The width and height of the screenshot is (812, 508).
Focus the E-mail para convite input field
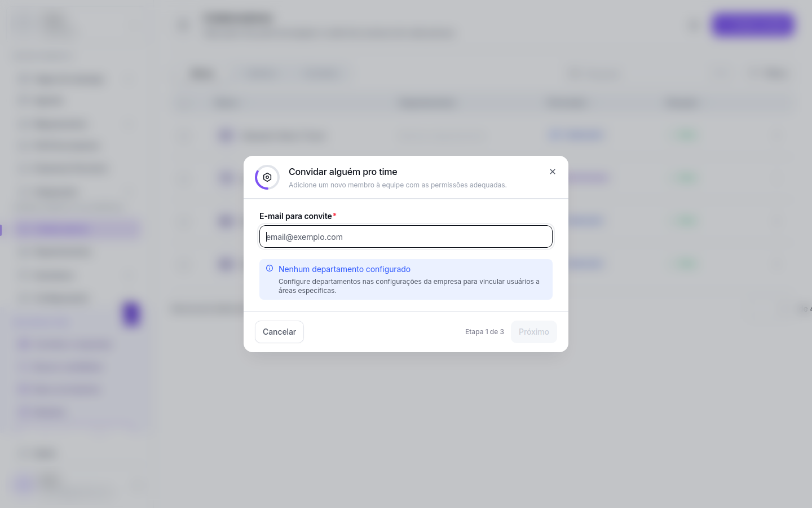point(406,237)
